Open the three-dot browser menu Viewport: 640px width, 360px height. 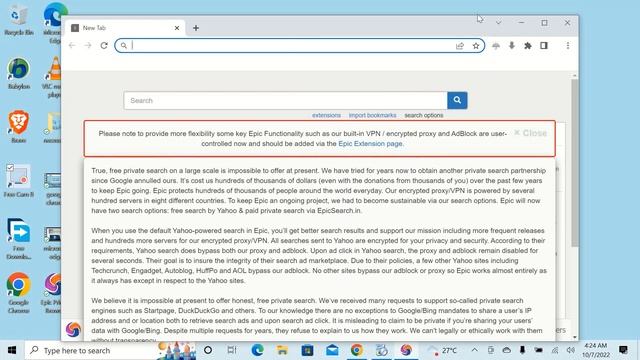[568, 46]
